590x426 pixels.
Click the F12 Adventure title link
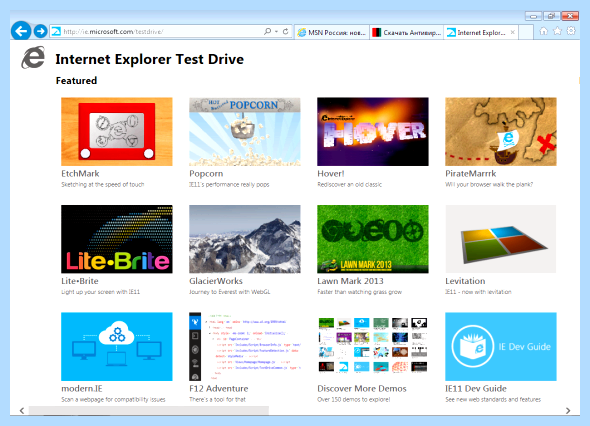click(219, 388)
